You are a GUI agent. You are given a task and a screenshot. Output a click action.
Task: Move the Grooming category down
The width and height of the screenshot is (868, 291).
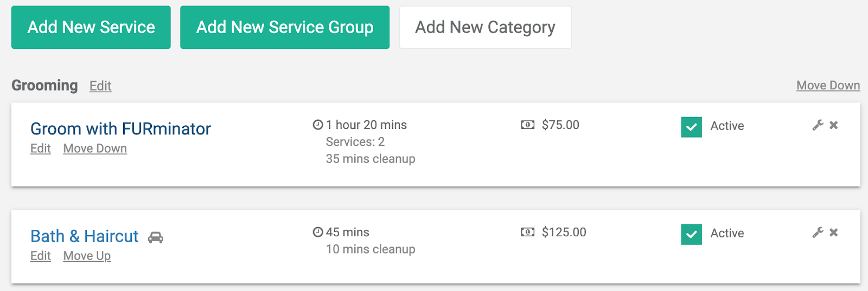(828, 85)
